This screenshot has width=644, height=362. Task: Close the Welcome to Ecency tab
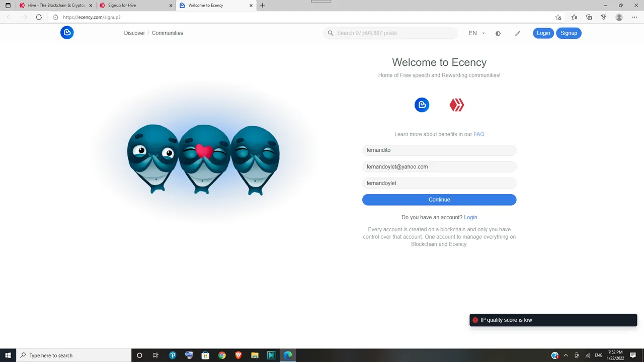pos(252,6)
